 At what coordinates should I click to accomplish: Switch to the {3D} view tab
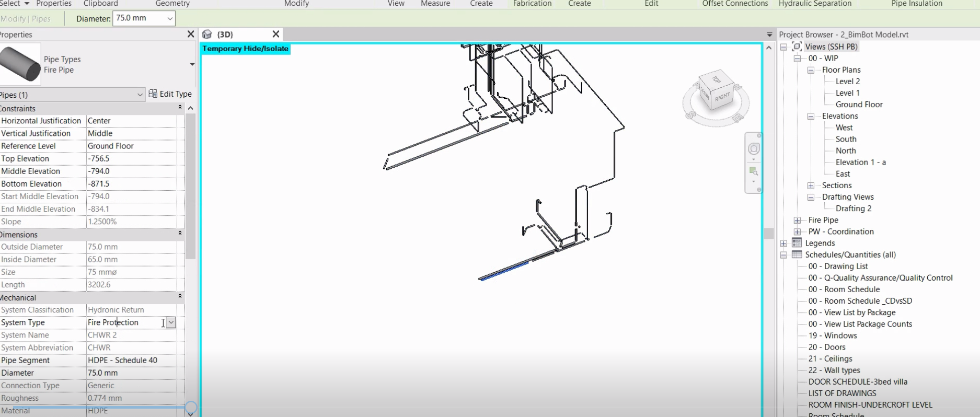(225, 34)
